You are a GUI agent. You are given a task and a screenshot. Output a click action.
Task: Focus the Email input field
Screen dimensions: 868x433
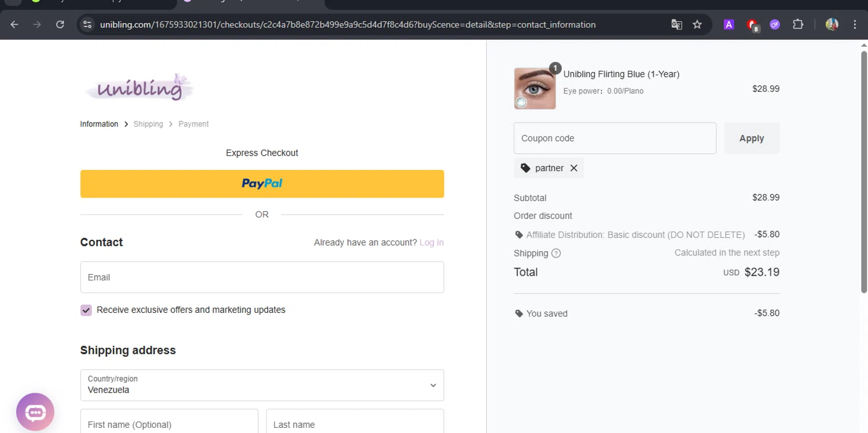(x=262, y=277)
